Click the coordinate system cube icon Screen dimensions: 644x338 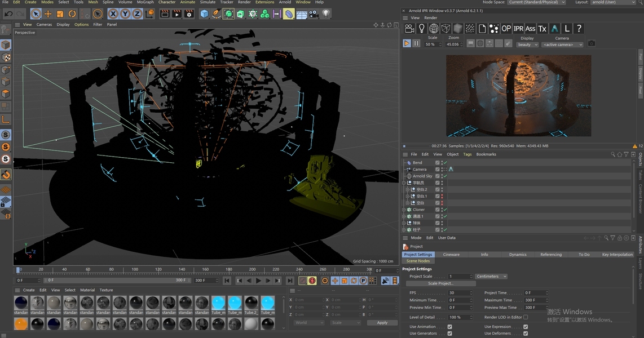150,14
